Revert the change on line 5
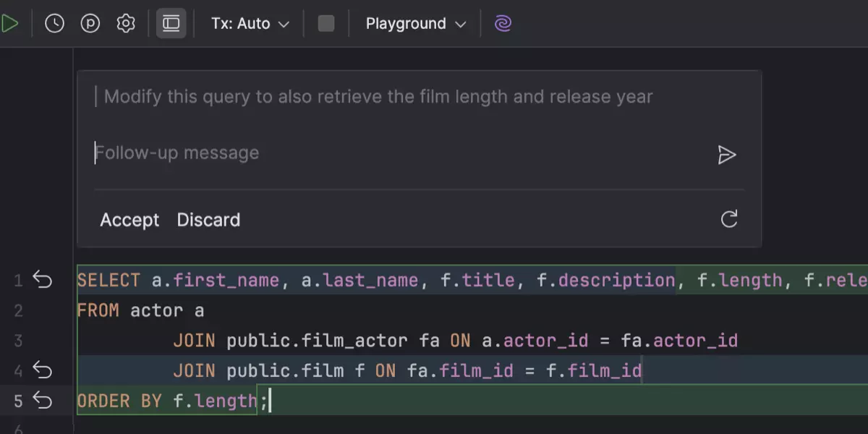 click(43, 401)
